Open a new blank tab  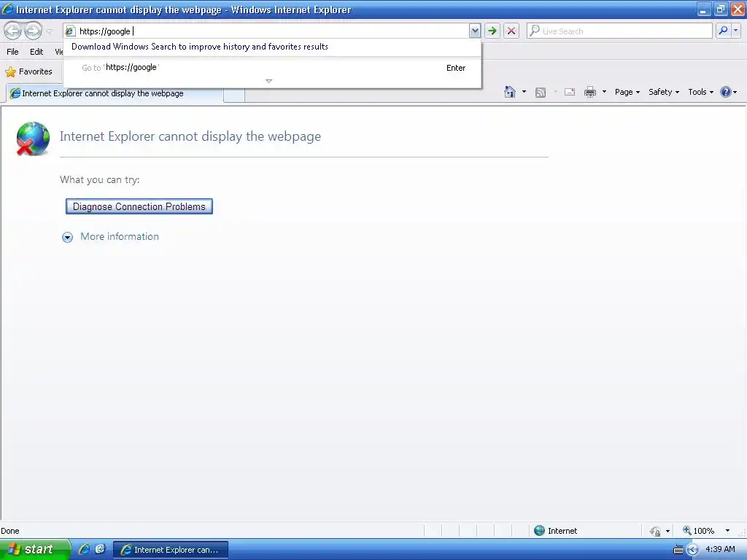point(234,95)
